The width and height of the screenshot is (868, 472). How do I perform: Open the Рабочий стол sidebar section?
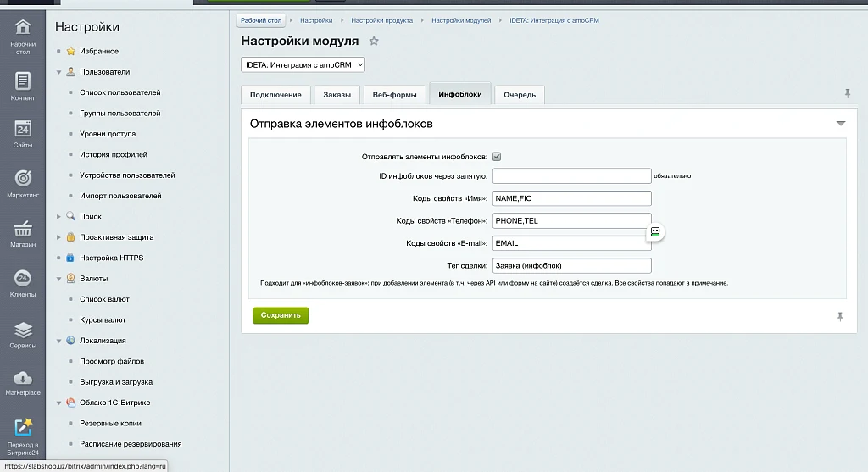23,36
